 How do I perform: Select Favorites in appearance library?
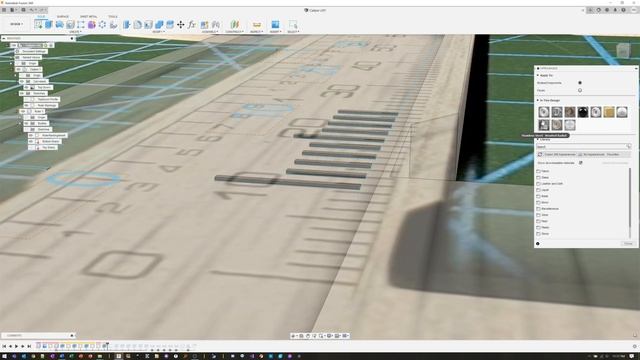613,155
